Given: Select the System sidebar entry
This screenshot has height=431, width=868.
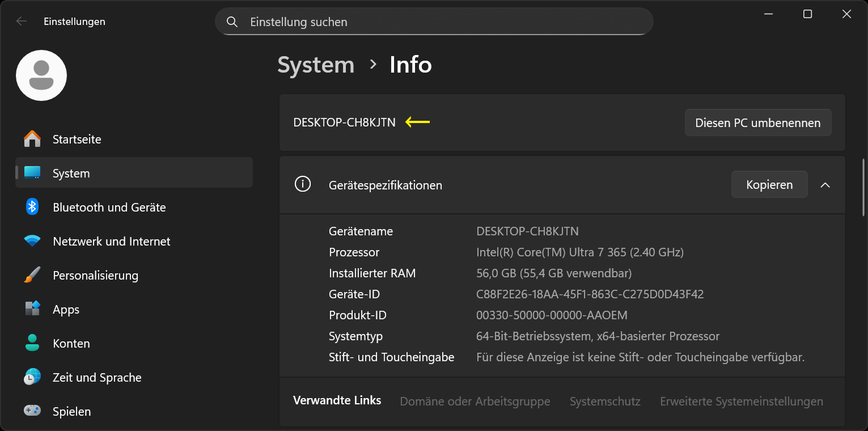Looking at the screenshot, I should click(71, 173).
